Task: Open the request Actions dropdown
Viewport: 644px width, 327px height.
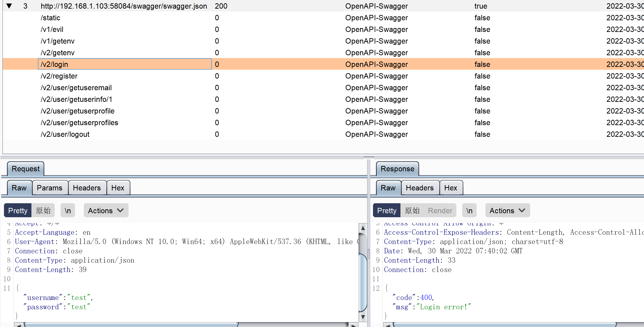Action: pos(106,210)
